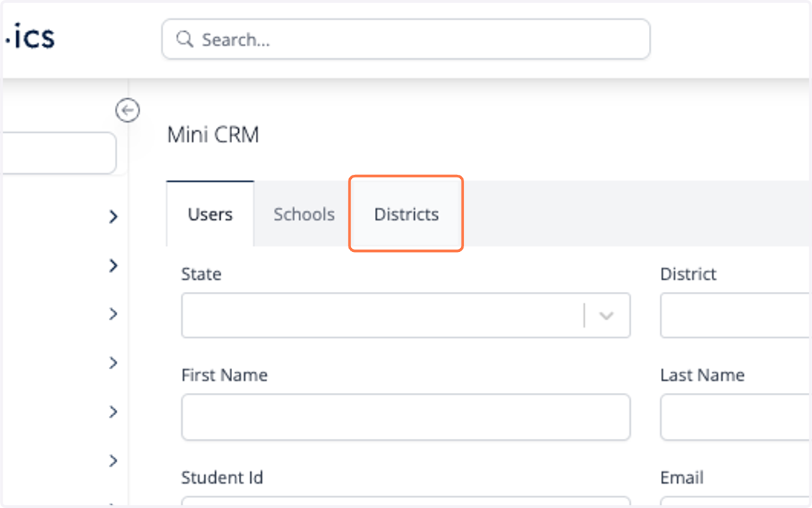Click the Search... input field
Image resolution: width=812 pixels, height=508 pixels.
point(406,39)
